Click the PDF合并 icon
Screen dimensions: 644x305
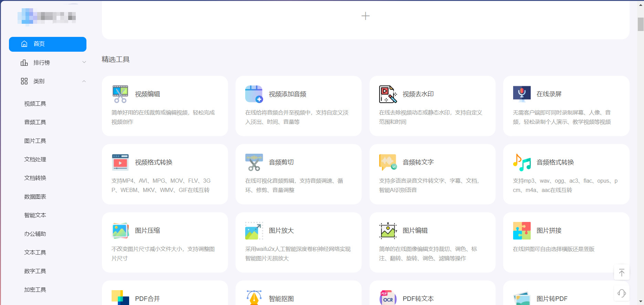click(x=120, y=298)
